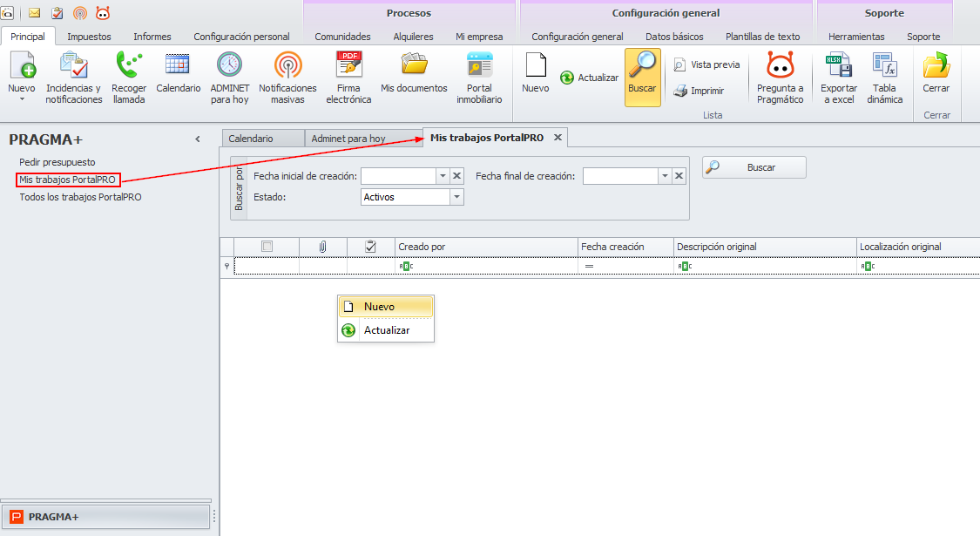Click Imprimir printer icon
The height and width of the screenshot is (536, 980).
click(x=680, y=92)
